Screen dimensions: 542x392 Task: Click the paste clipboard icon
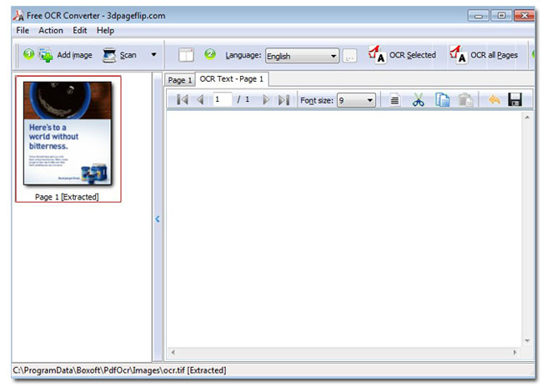click(465, 100)
